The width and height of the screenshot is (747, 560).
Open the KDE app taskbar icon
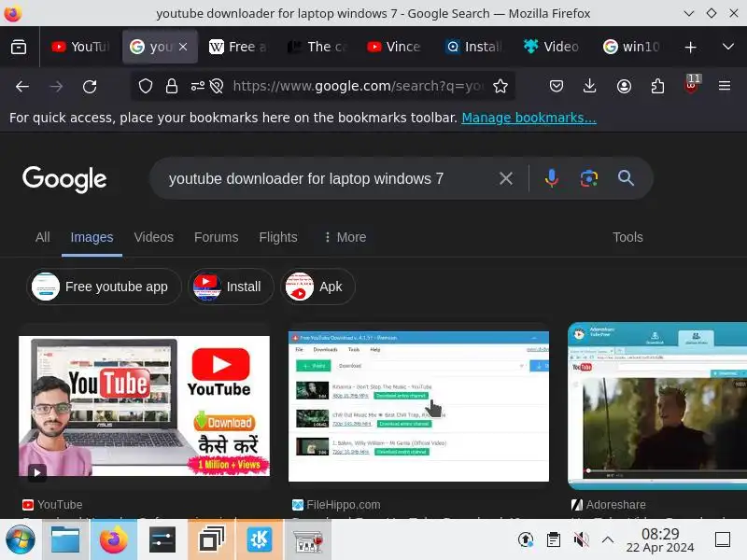click(x=260, y=539)
